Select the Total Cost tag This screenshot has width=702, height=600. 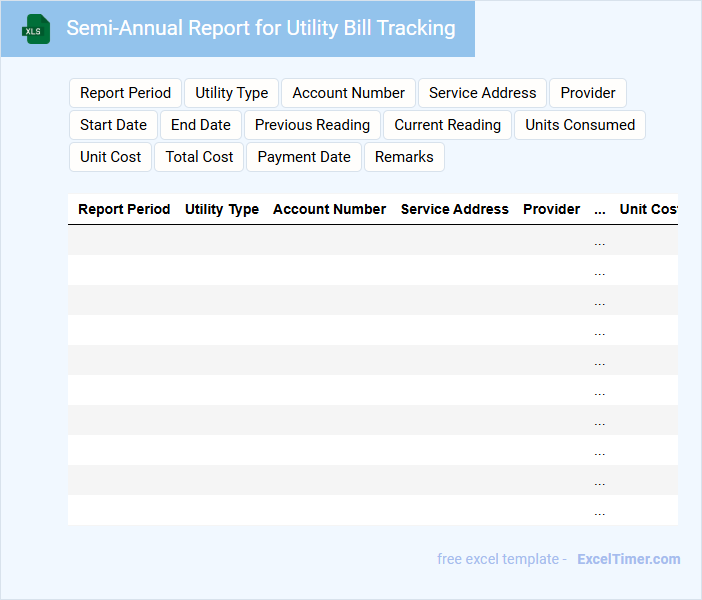coord(199,157)
